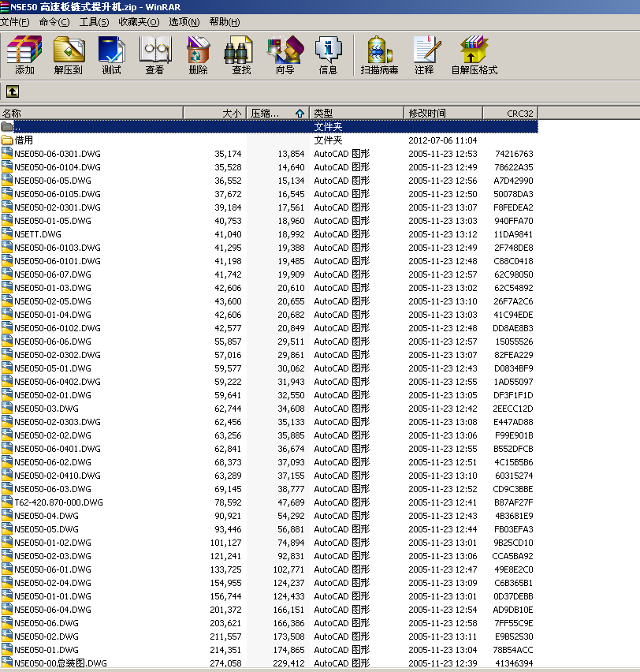Sort by 大小 column header
640x672 pixels.
[214, 113]
